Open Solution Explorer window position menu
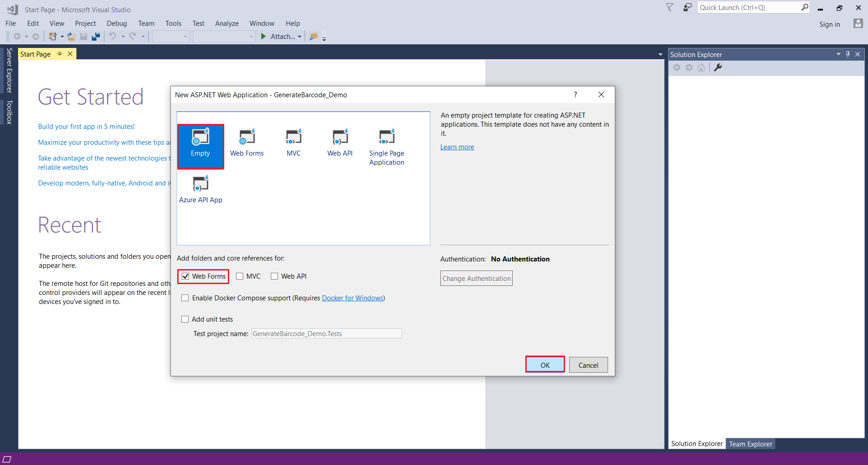This screenshot has height=465, width=868. [839, 54]
